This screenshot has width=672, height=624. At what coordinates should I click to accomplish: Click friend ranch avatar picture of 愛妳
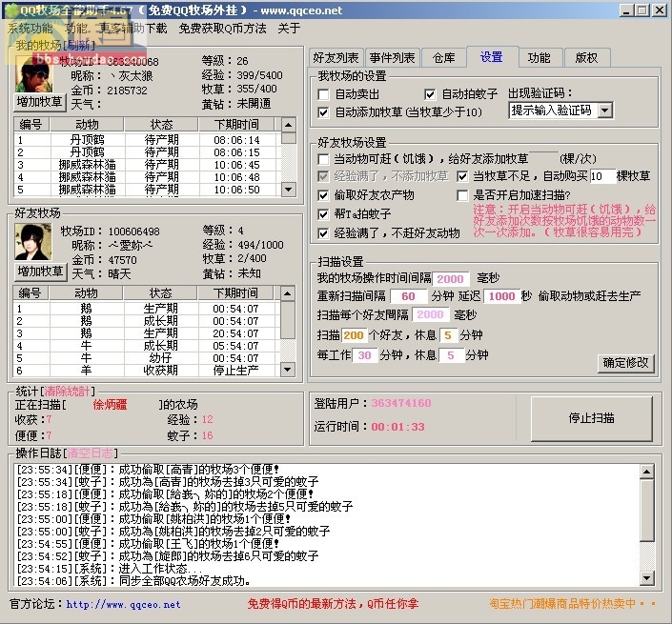coord(33,242)
